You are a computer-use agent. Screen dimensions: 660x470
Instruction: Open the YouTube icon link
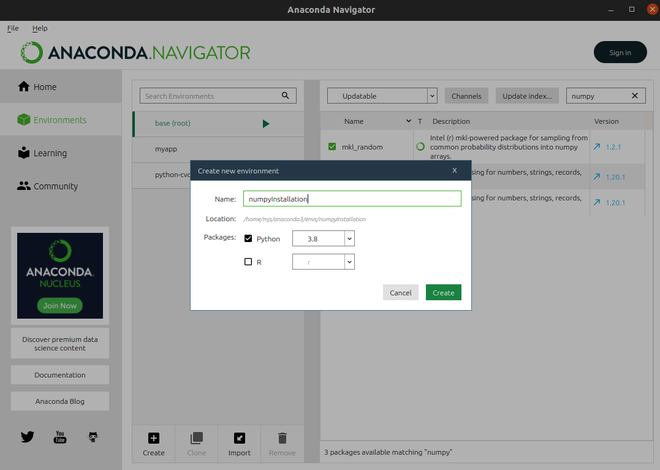point(60,437)
